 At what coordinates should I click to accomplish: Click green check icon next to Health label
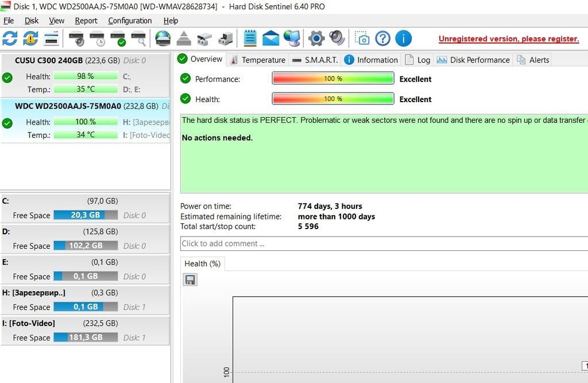pos(185,99)
